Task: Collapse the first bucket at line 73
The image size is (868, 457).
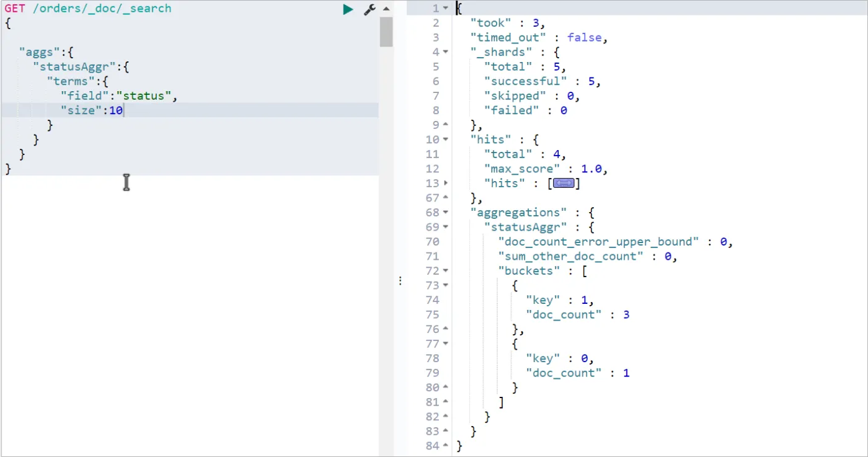Action: click(445, 285)
